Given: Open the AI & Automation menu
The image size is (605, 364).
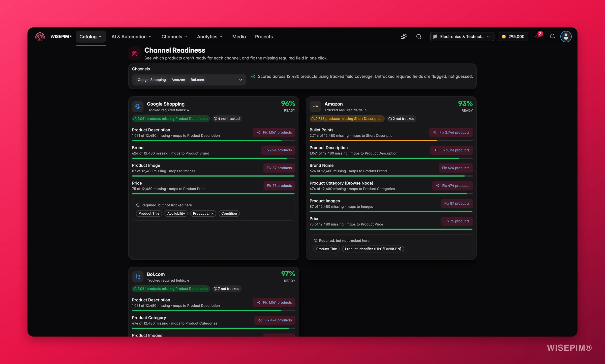Looking at the screenshot, I should click(132, 37).
